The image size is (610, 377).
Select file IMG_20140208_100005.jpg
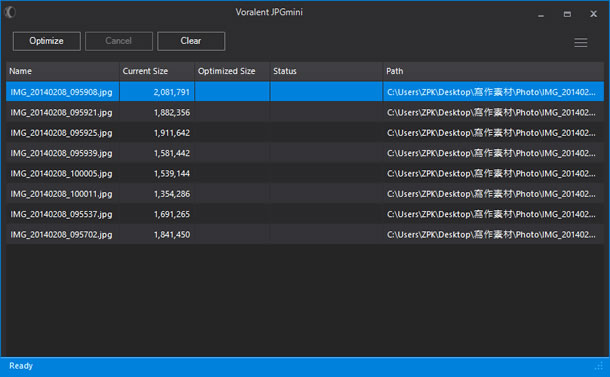61,174
